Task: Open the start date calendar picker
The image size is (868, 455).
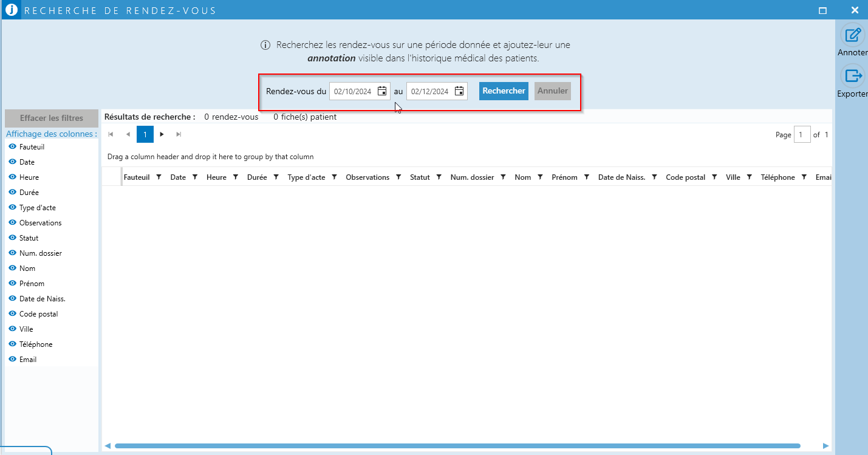Action: pos(382,91)
